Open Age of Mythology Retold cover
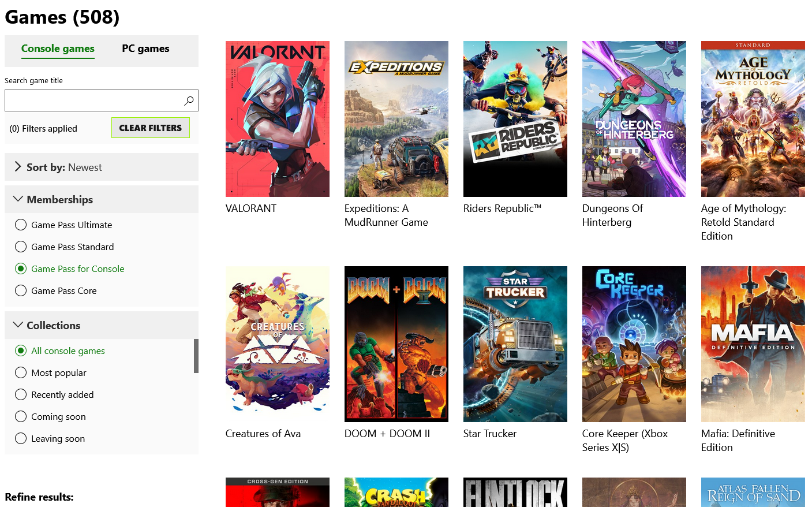 click(753, 119)
